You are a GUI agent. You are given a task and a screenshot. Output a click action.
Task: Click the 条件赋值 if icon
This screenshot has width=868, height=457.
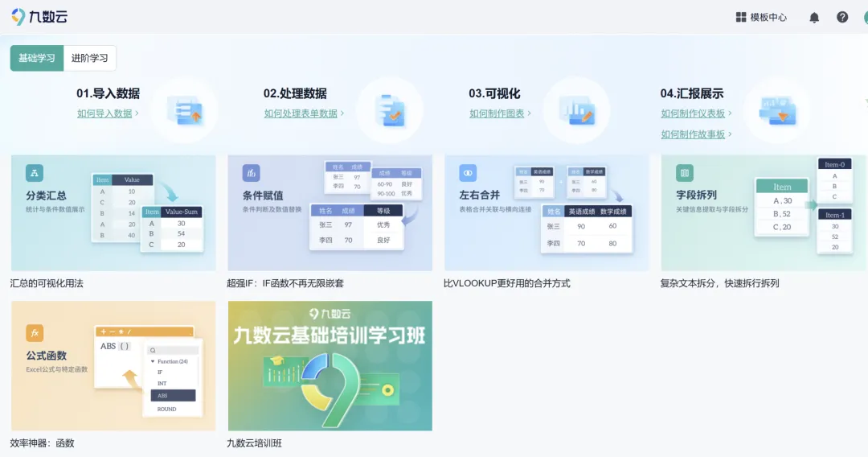[x=252, y=173]
